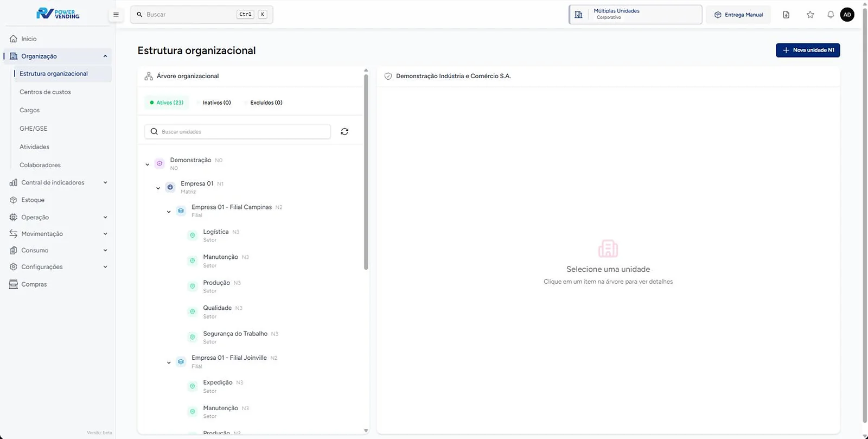
Task: Click the Expedição sector pin icon
Action: tap(192, 386)
